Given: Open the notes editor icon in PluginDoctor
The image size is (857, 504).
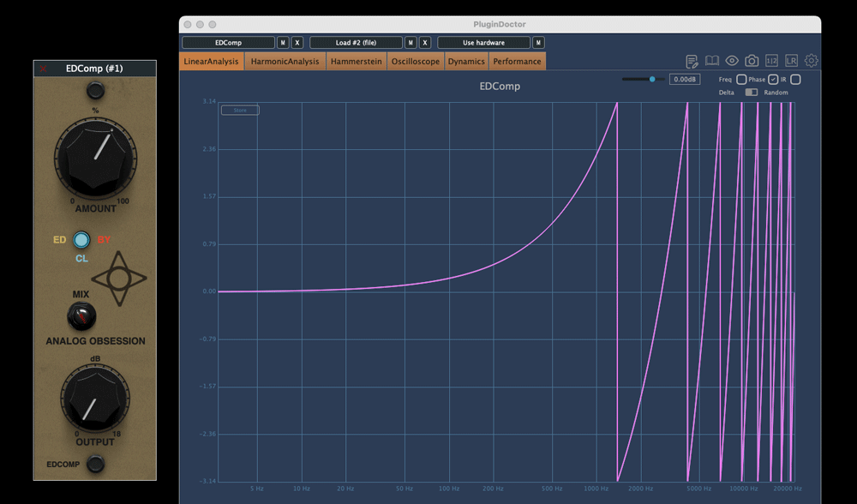Looking at the screenshot, I should 692,61.
